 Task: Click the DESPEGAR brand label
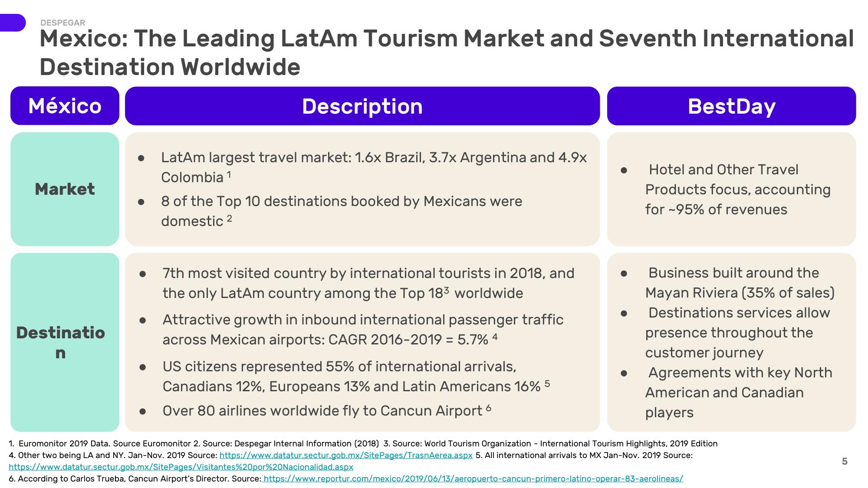click(62, 23)
